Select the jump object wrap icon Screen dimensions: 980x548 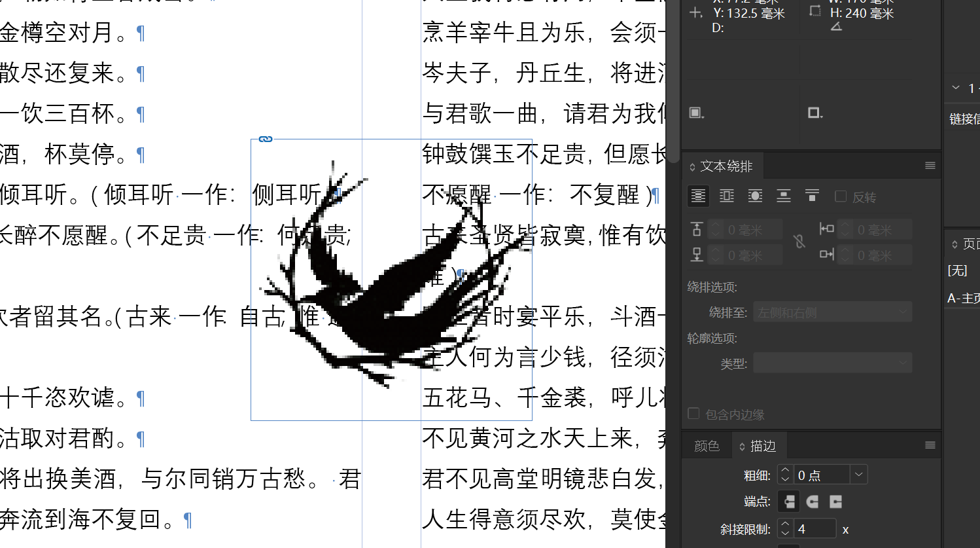783,196
